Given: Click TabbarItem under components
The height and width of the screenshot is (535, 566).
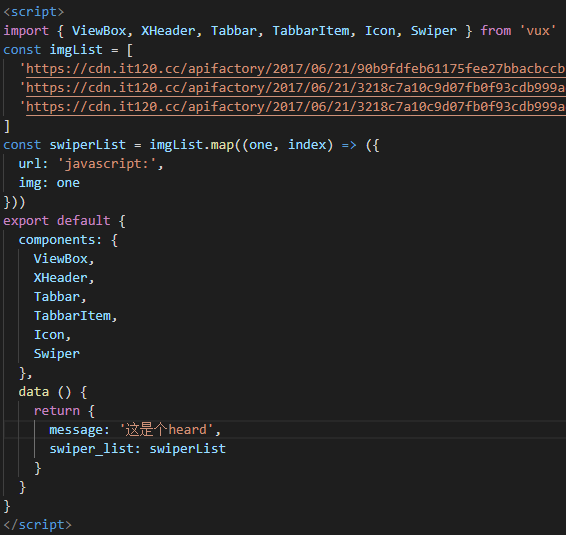Looking at the screenshot, I should click(72, 316).
